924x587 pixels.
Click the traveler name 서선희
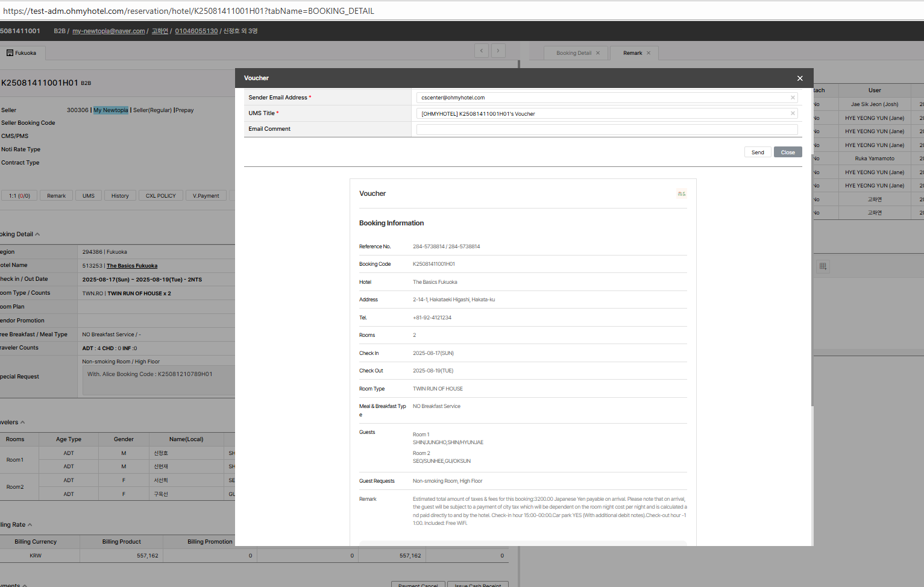tap(161, 480)
